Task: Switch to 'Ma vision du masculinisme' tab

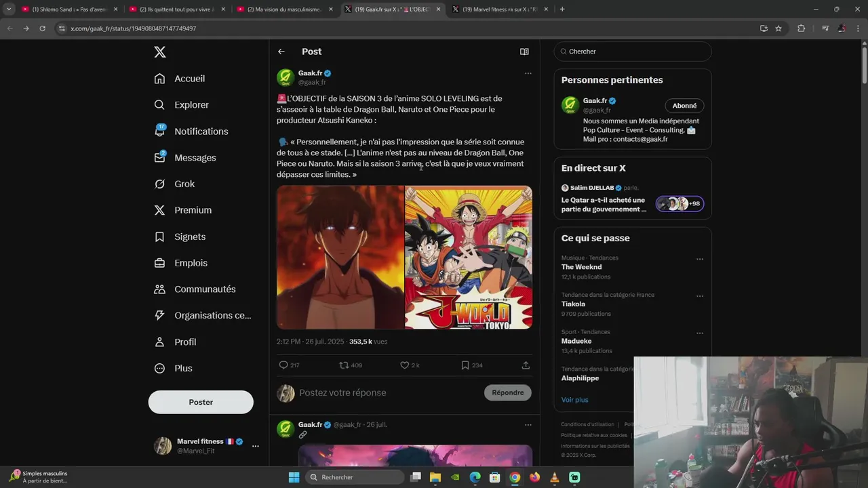Action: (284, 9)
